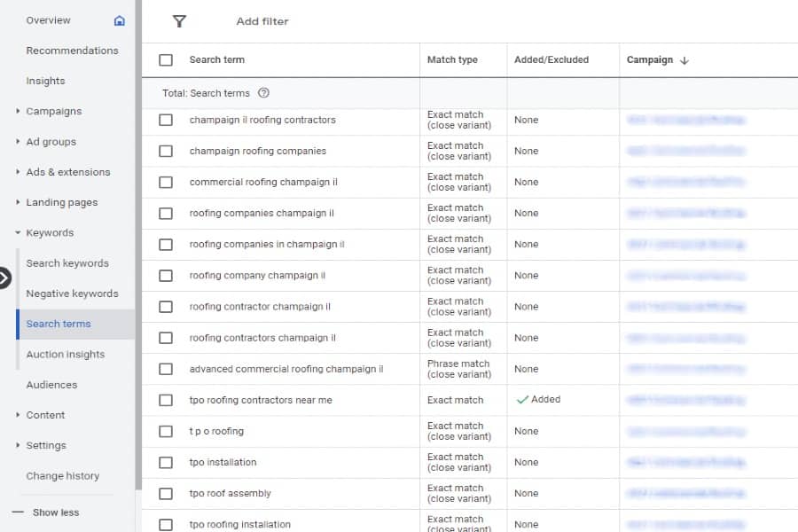Collapse the Keywords section arrow
The width and height of the screenshot is (798, 532).
tap(18, 232)
